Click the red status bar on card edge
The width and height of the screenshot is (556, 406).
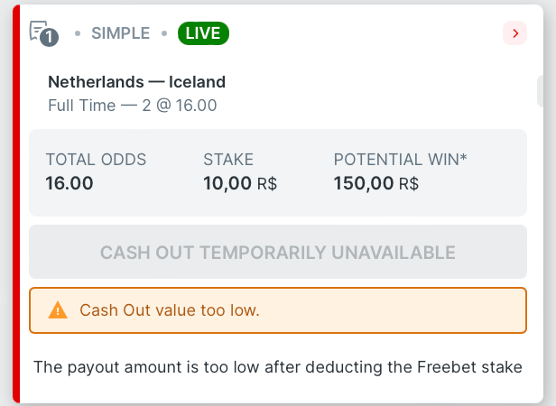(16, 204)
